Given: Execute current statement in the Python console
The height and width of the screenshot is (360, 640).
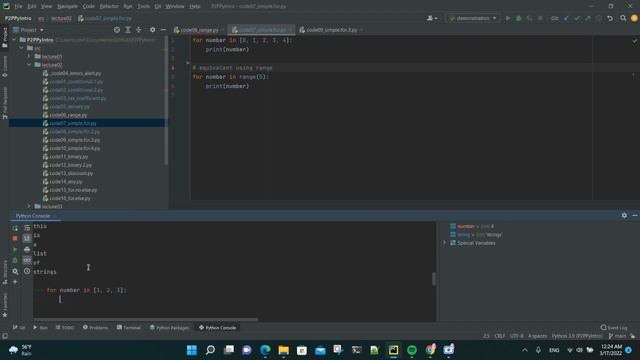Looking at the screenshot, I should coord(15,249).
